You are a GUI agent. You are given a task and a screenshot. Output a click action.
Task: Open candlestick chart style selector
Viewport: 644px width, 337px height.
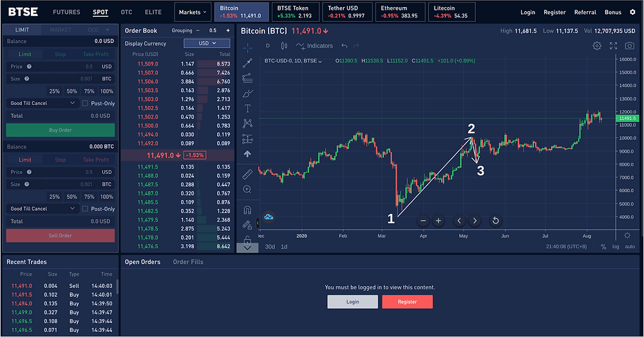coord(284,46)
